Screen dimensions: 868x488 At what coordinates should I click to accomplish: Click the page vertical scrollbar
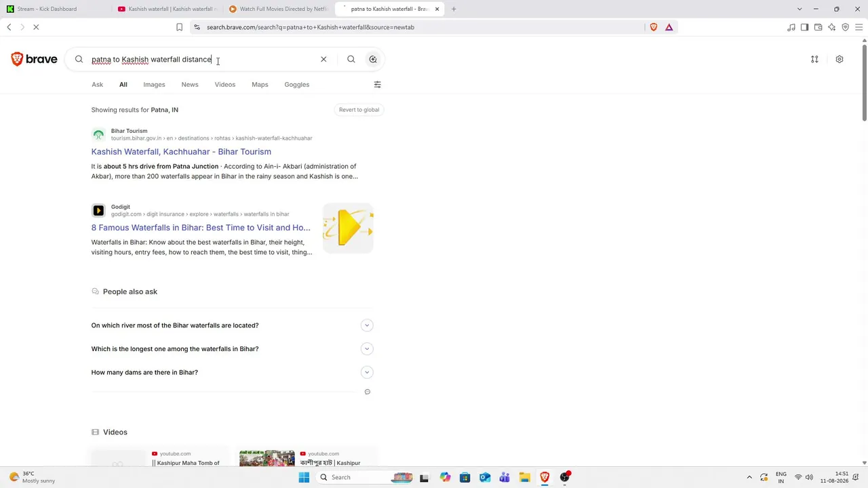pyautogui.click(x=864, y=81)
